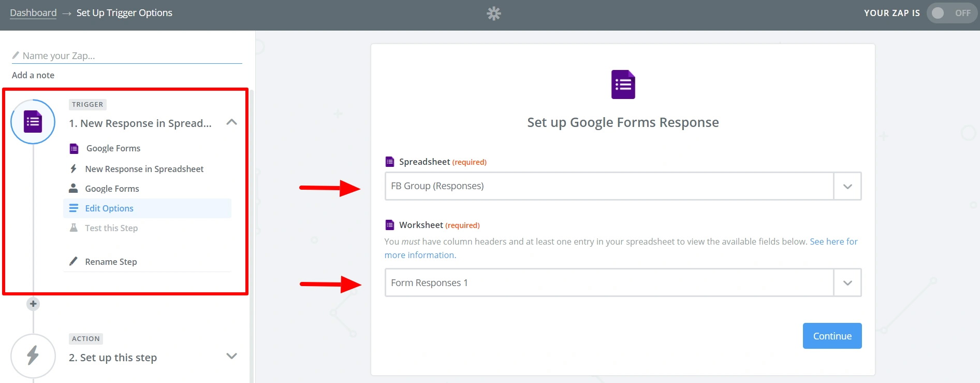Click the Spreadsheet dropdown arrow
Screen dimensions: 980x383
(847, 186)
